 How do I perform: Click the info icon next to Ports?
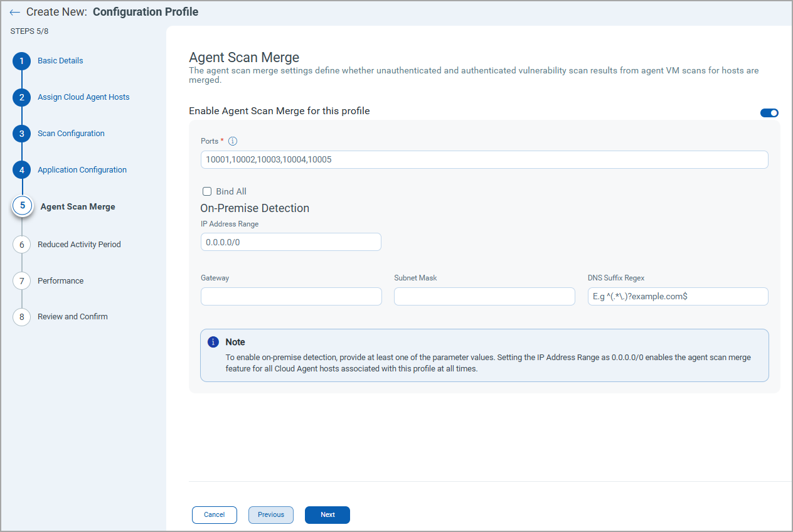click(x=233, y=141)
